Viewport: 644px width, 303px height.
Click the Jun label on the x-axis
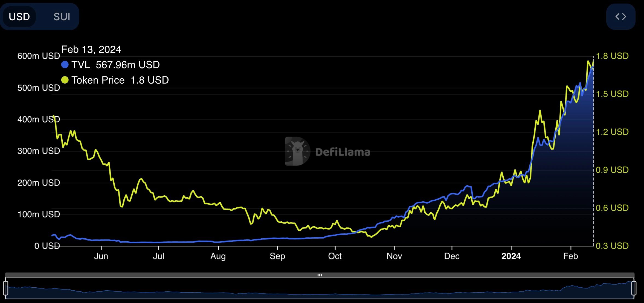[101, 256]
